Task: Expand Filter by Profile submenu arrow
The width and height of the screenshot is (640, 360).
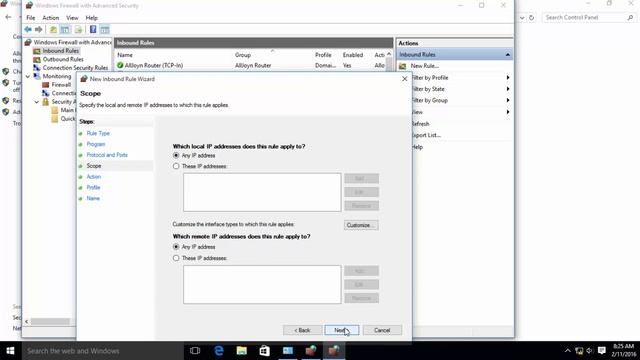Action: [x=508, y=78]
